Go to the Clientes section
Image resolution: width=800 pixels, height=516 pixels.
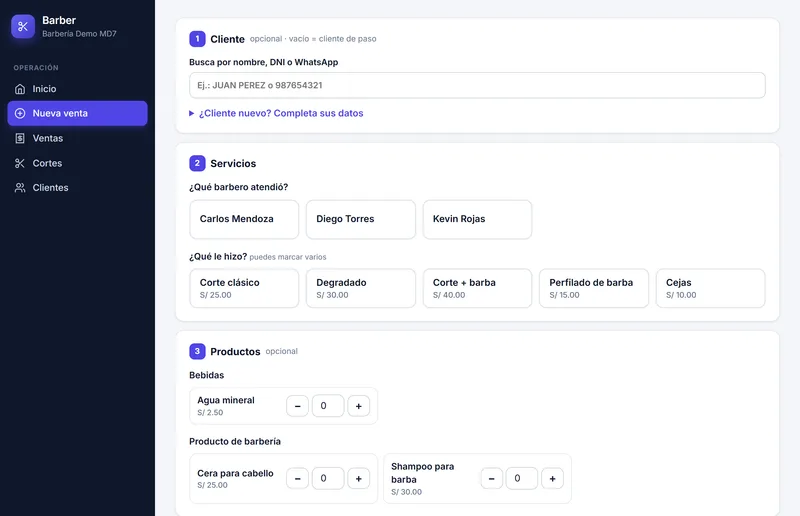(x=78, y=188)
